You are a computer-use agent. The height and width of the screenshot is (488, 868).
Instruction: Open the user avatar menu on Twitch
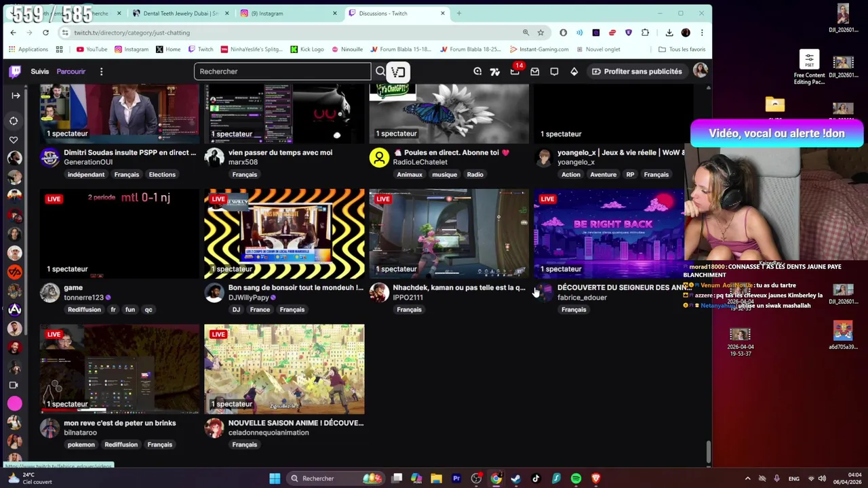700,70
